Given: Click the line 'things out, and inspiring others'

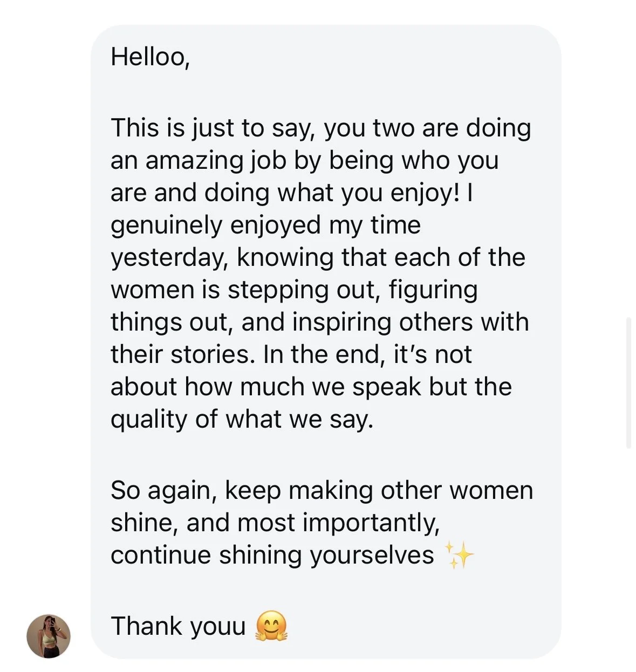Looking at the screenshot, I should (x=320, y=323).
